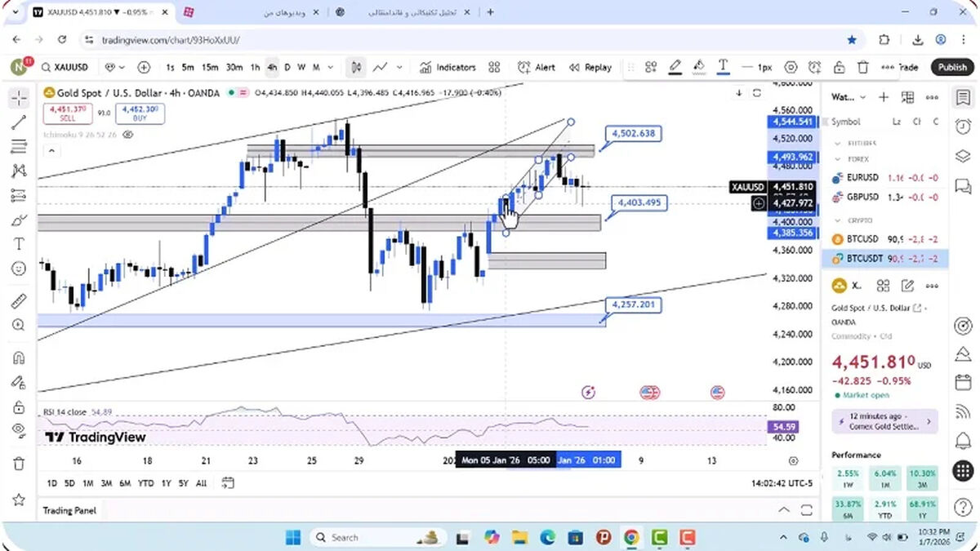Select the text annotation tool in left sidebar
The width and height of the screenshot is (980, 551).
click(x=19, y=244)
